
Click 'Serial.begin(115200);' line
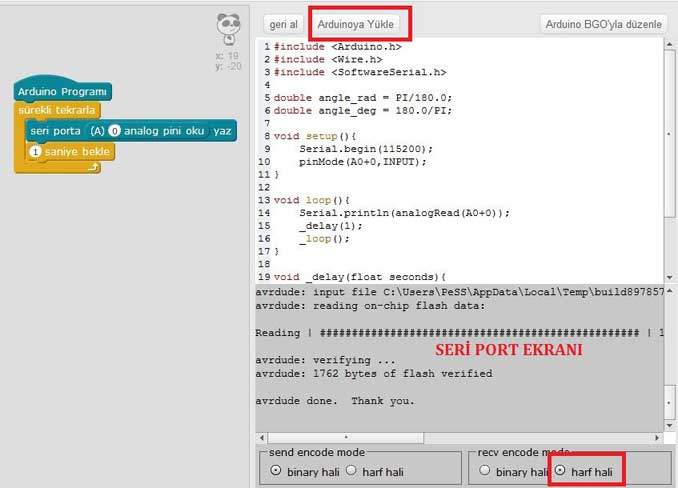366,149
